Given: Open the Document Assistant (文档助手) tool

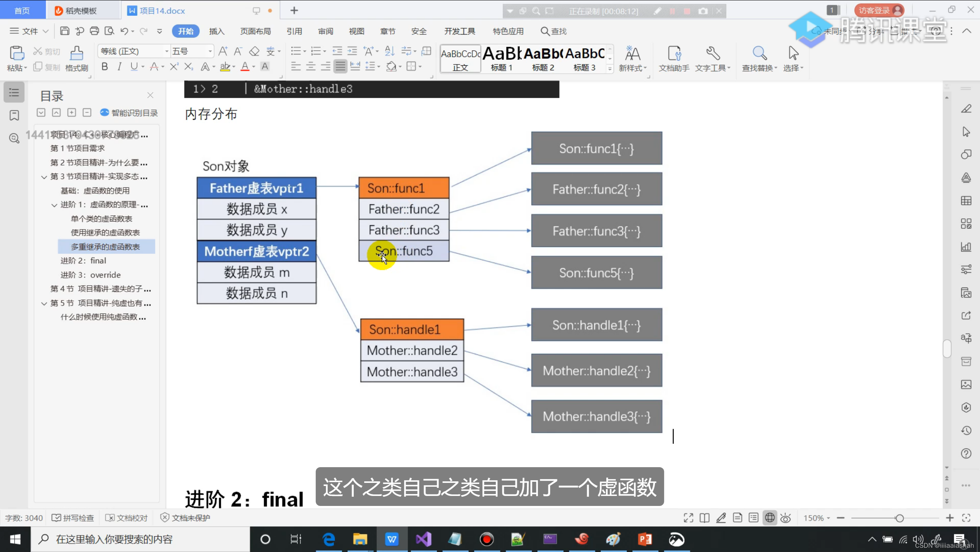Looking at the screenshot, I should (x=674, y=58).
